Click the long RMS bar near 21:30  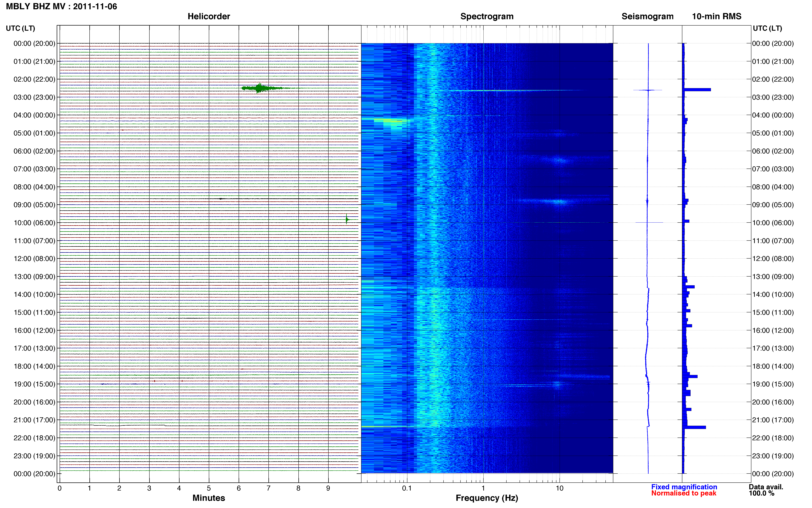[x=694, y=427]
